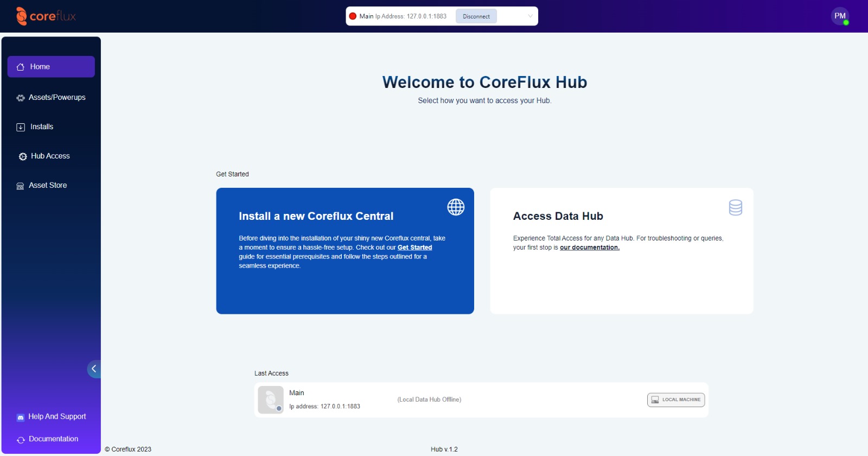Click the PM user avatar
Viewport: 868px width, 456px height.
[840, 16]
